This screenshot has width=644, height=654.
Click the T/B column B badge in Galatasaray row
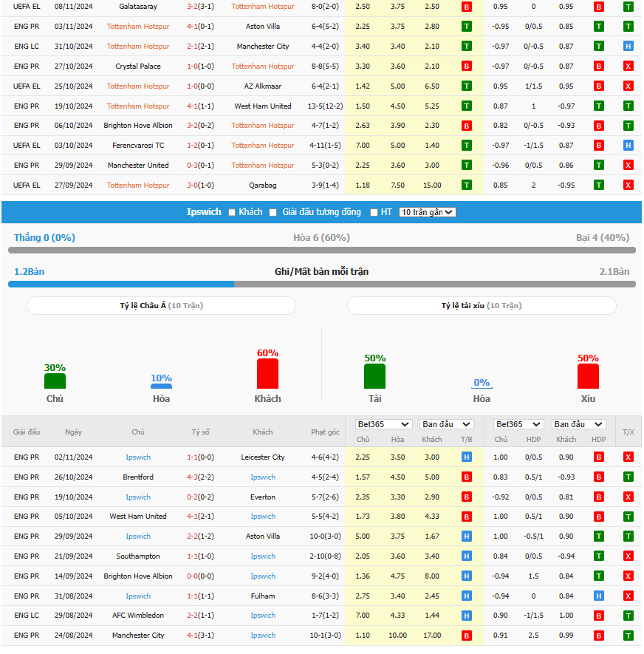467,7
